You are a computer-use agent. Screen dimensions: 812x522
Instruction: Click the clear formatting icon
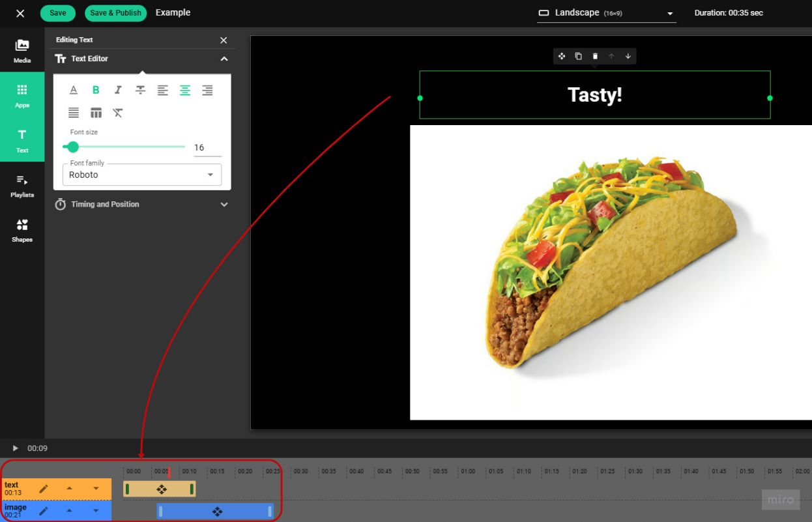click(x=118, y=113)
